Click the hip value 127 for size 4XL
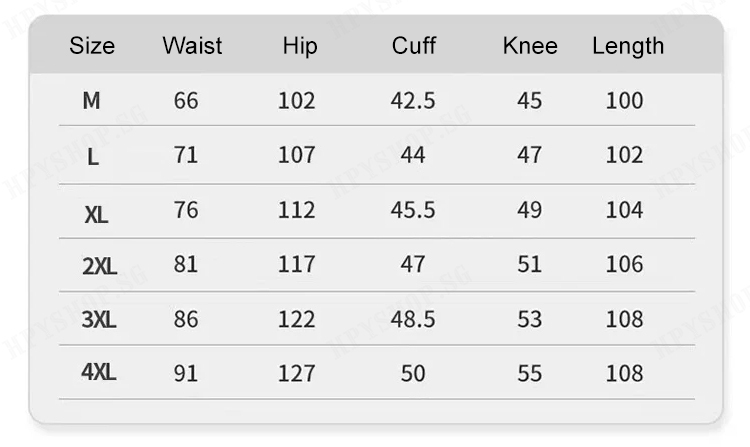Image resolution: width=750 pixels, height=447 pixels. 296,374
